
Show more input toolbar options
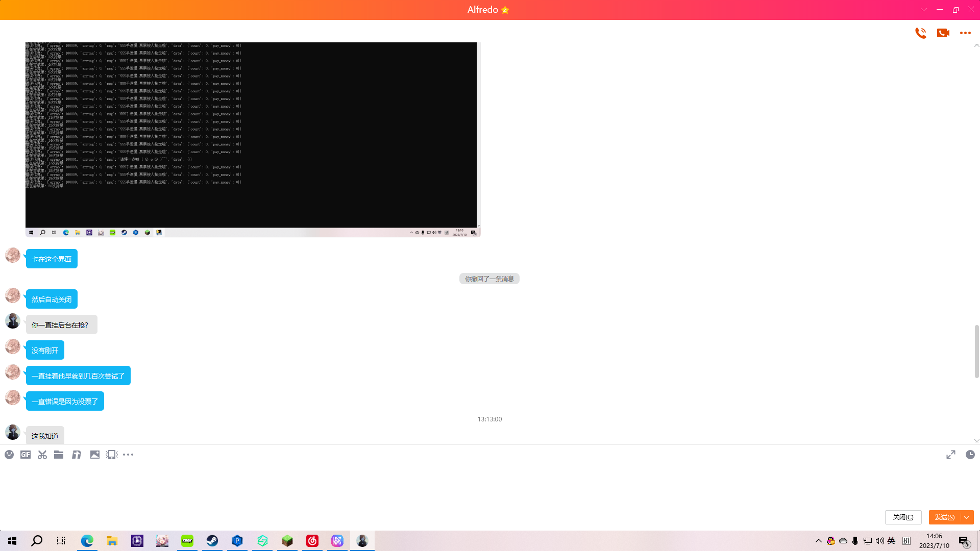[x=128, y=455]
